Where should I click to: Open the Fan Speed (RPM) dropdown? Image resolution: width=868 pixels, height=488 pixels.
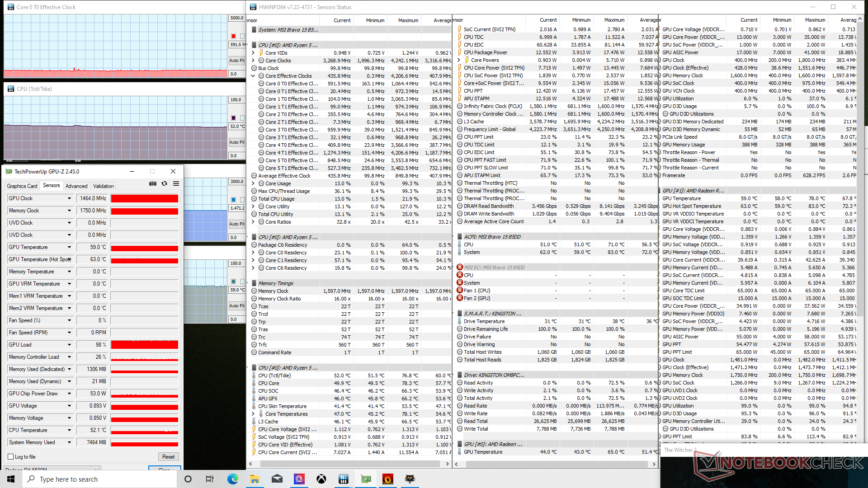click(69, 333)
